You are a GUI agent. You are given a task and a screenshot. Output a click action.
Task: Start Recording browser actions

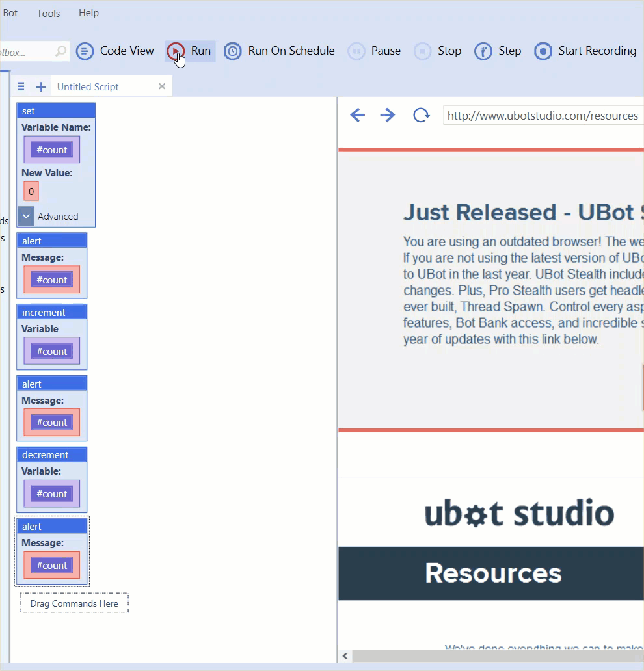click(x=585, y=51)
